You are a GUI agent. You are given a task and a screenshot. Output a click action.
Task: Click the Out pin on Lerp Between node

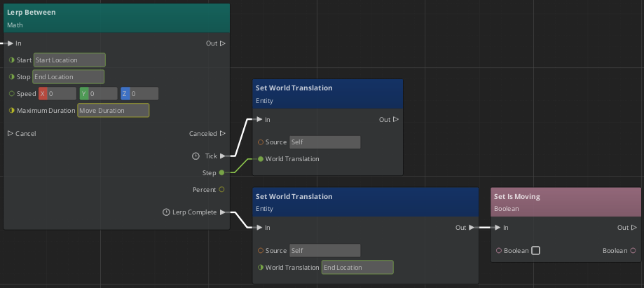(223, 43)
